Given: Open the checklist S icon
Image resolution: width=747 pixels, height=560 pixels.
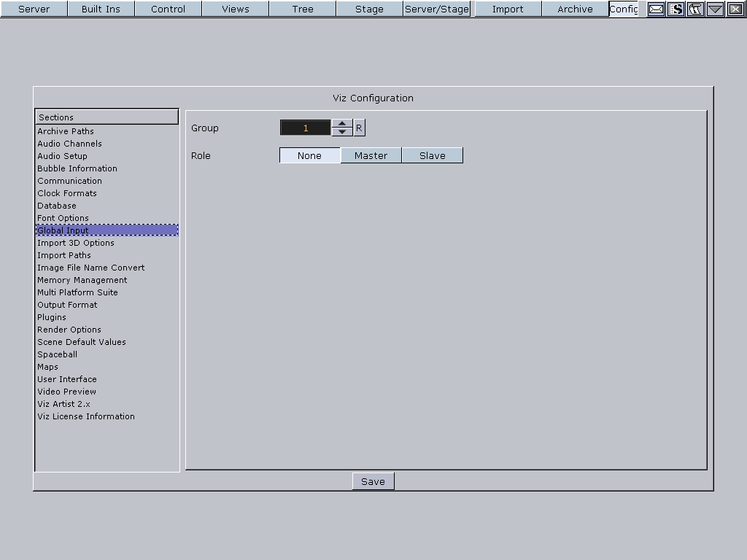Looking at the screenshot, I should (x=676, y=9).
